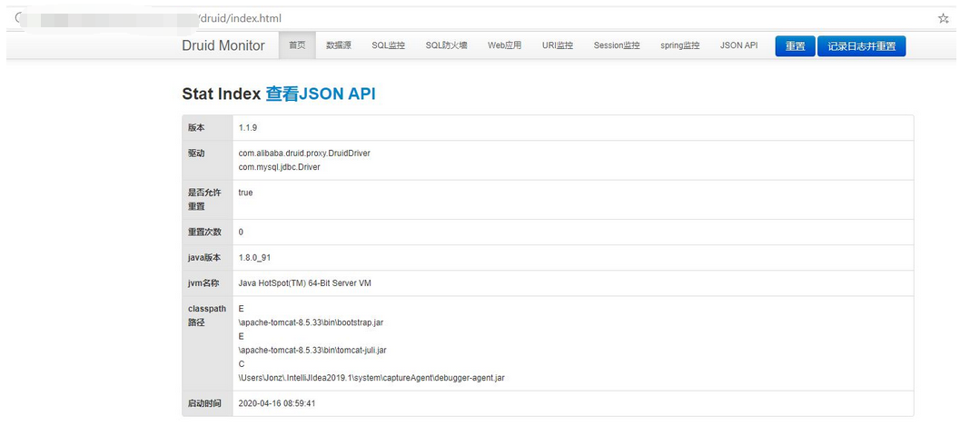Open the 查看JSON API heading link

tap(320, 94)
